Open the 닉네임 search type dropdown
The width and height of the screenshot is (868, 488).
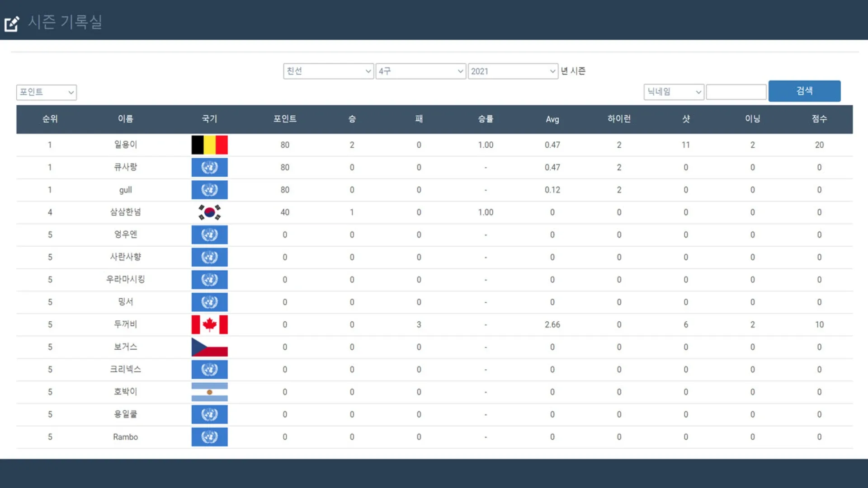click(674, 92)
